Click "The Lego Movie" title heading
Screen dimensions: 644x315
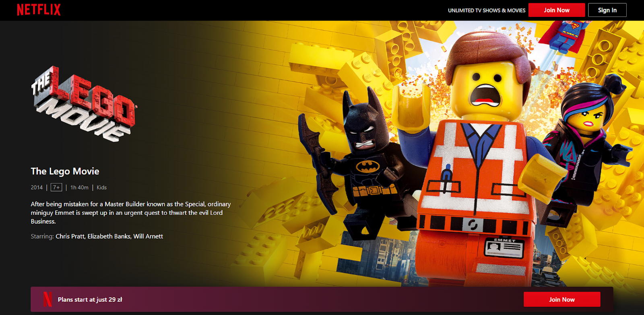tap(65, 171)
